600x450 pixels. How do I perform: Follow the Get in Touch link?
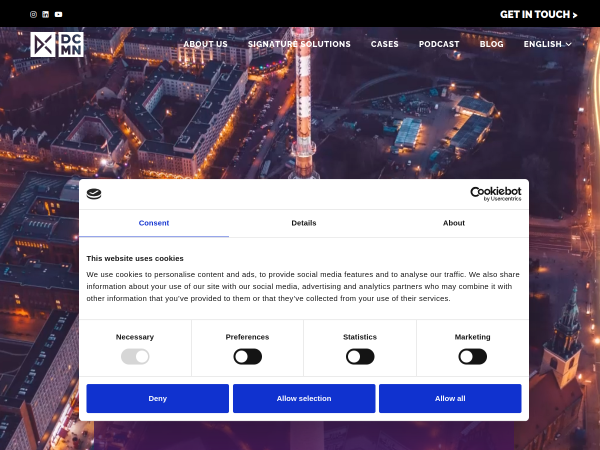[538, 15]
